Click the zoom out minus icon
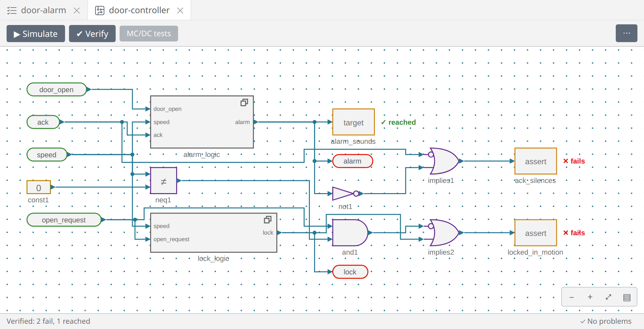Image resolution: width=644 pixels, height=329 pixels. click(x=572, y=297)
